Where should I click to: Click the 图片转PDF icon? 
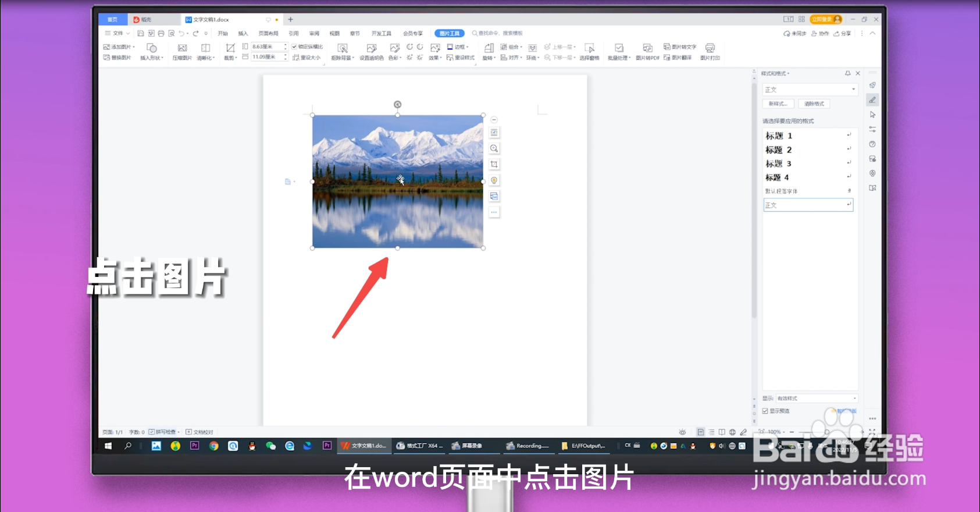tap(647, 48)
